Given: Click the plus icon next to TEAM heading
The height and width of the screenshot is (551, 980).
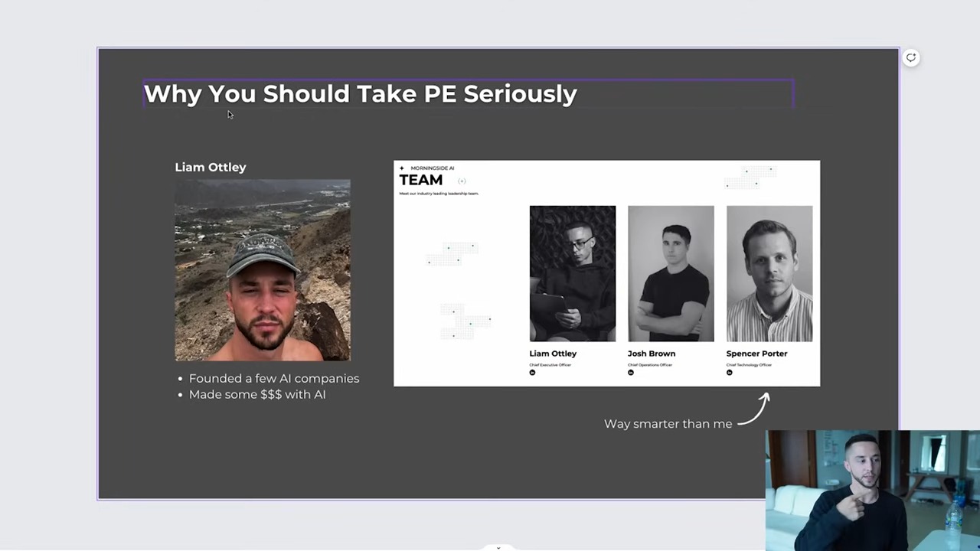Looking at the screenshot, I should (x=462, y=181).
